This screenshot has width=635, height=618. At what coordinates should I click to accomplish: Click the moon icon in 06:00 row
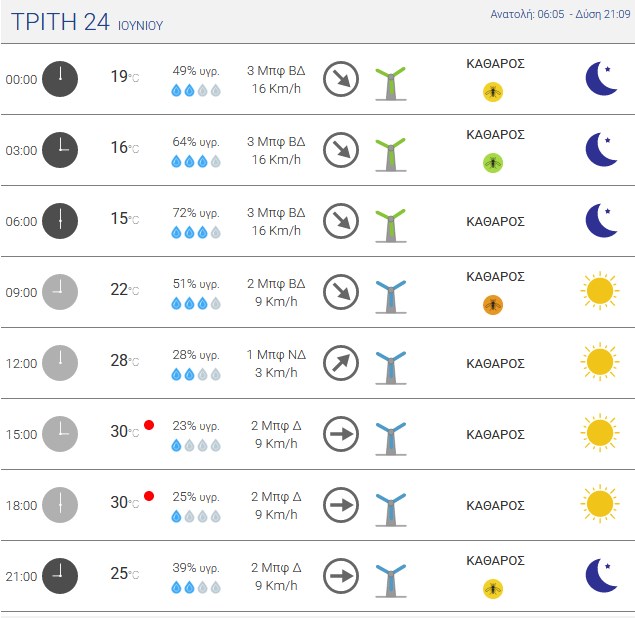pos(601,220)
